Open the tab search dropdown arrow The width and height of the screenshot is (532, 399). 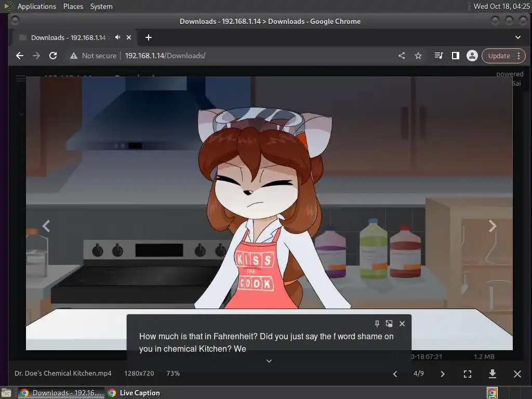coord(518,37)
